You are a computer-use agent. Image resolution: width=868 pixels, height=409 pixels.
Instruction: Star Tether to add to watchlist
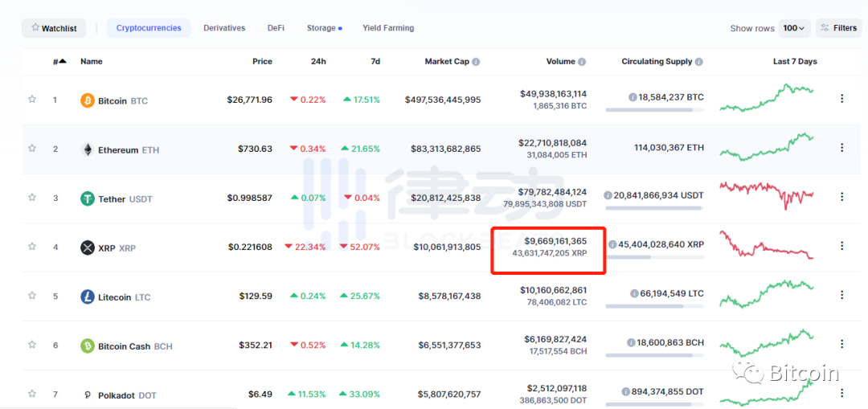pyautogui.click(x=32, y=197)
